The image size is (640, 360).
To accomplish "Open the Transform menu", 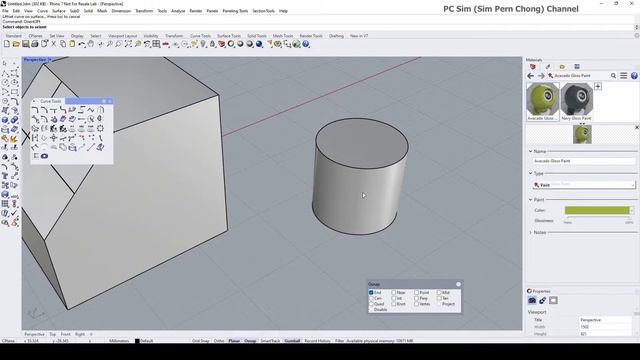I will 144,11.
